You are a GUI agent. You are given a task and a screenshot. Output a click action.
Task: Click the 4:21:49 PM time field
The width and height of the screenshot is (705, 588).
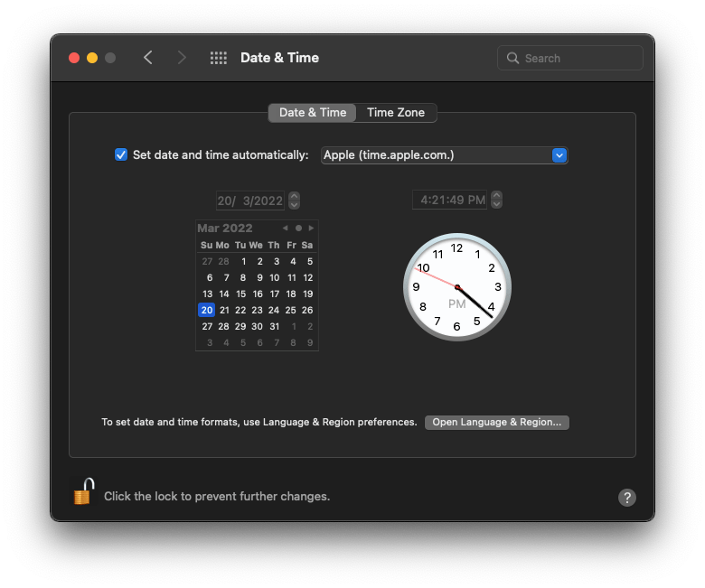pos(451,200)
